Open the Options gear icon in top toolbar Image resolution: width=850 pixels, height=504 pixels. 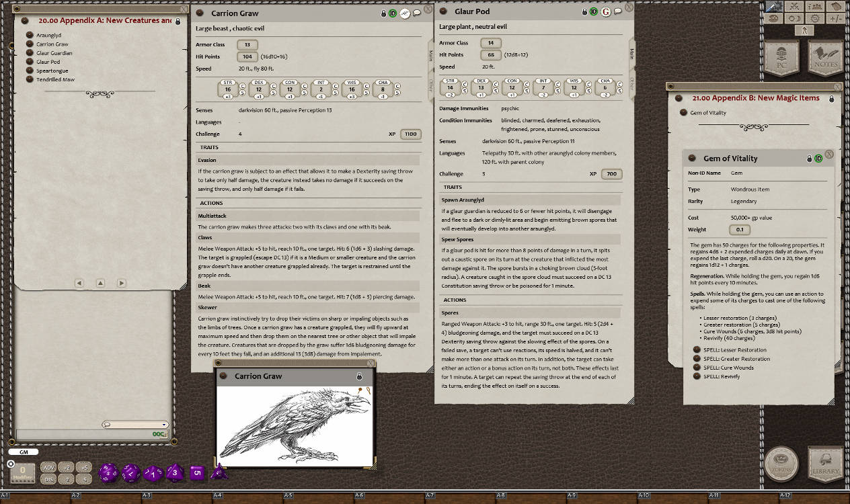pos(815,19)
